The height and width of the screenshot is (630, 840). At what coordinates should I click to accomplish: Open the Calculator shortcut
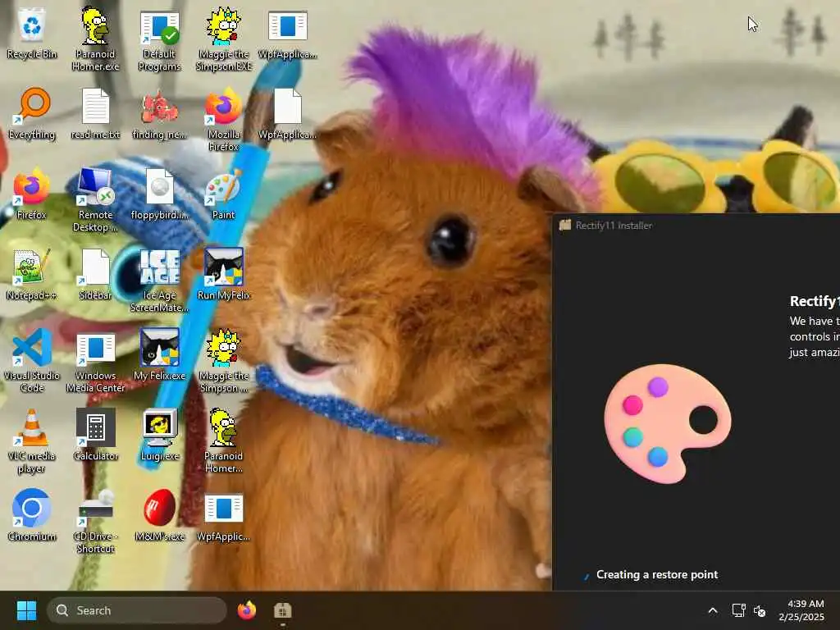(x=95, y=435)
